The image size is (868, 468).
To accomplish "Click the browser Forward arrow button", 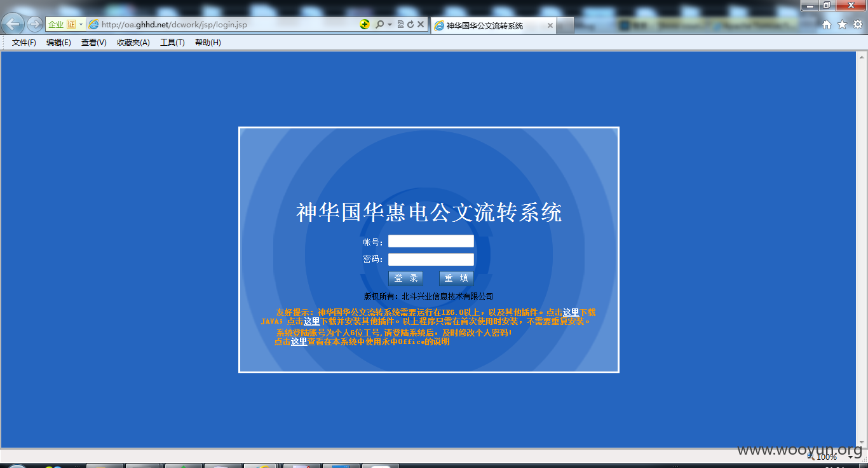I will pyautogui.click(x=34, y=24).
